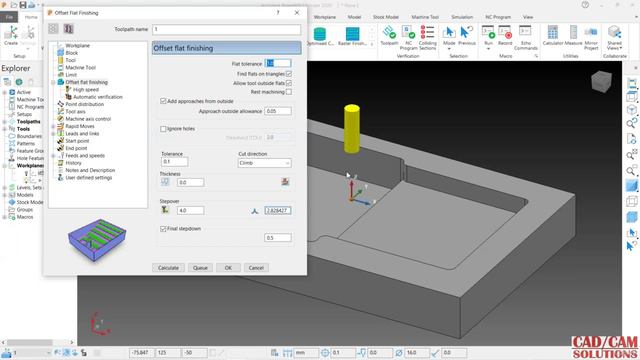Click the Toolpath verification icon
The height and width of the screenshot is (360, 640).
(389, 33)
